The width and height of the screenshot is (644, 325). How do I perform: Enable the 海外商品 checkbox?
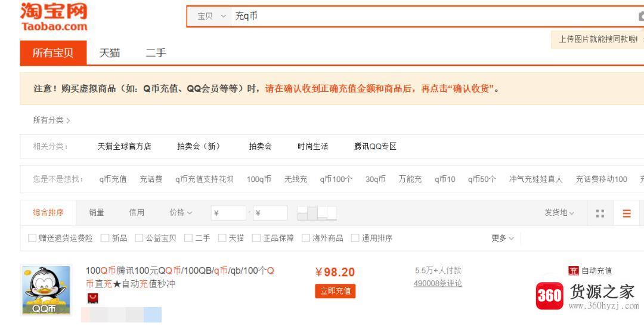(x=305, y=238)
